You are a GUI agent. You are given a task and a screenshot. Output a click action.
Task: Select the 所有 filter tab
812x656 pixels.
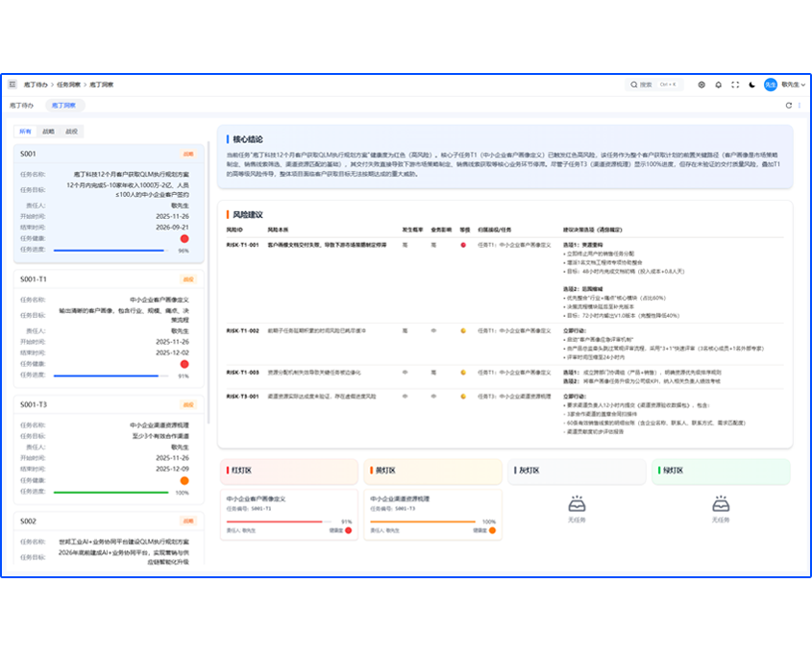click(26, 132)
